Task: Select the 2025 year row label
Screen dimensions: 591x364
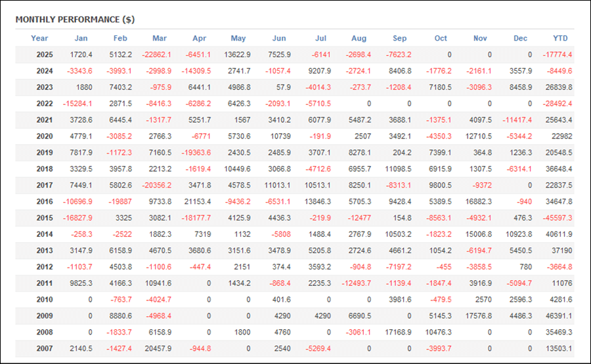Action: [45, 54]
